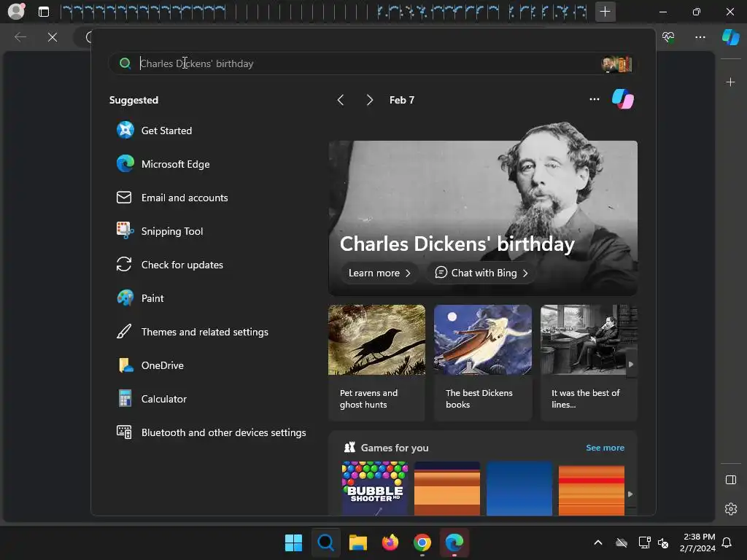Launch Firefox from taskbar
The height and width of the screenshot is (560, 747).
coord(390,542)
